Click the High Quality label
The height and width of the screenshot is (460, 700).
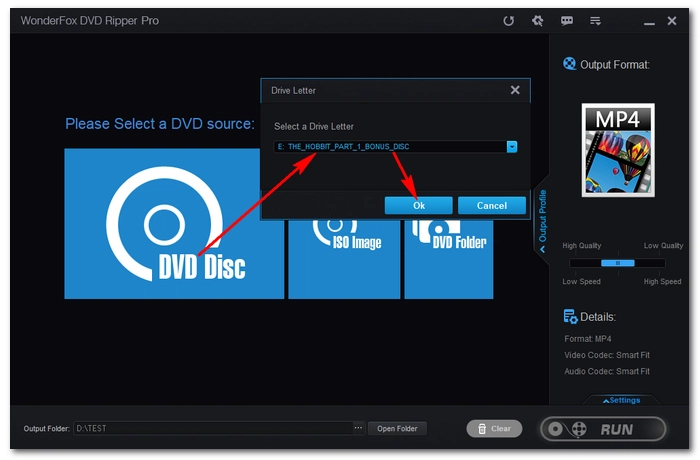(582, 246)
